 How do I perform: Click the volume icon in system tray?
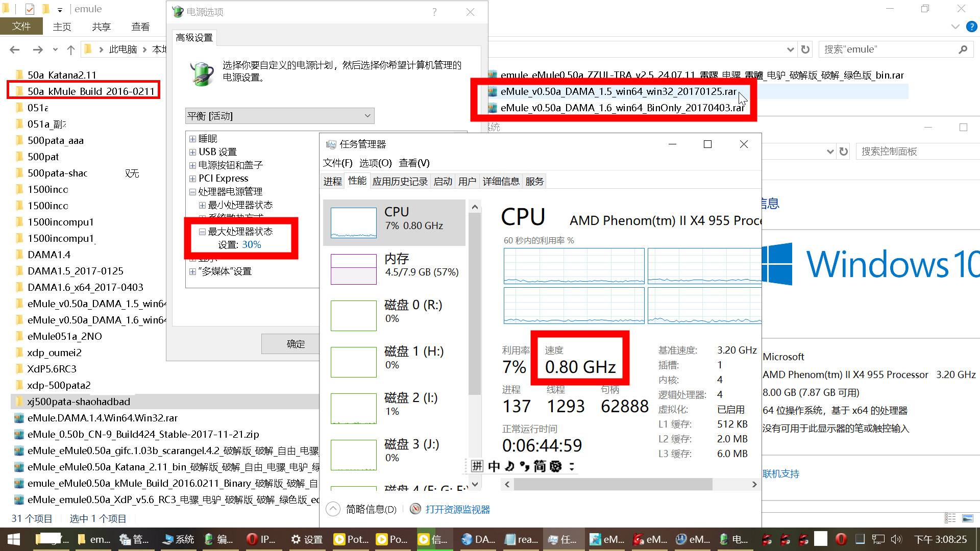pyautogui.click(x=896, y=539)
